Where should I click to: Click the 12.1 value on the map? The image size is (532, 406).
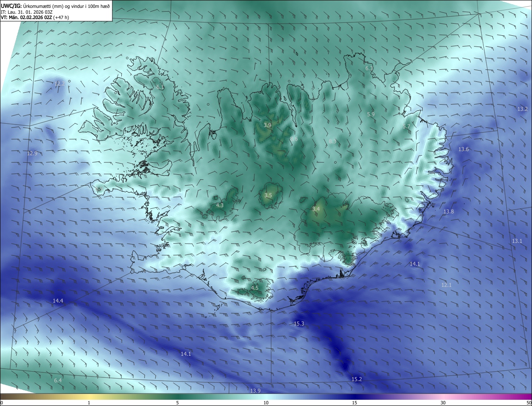[x=446, y=285]
